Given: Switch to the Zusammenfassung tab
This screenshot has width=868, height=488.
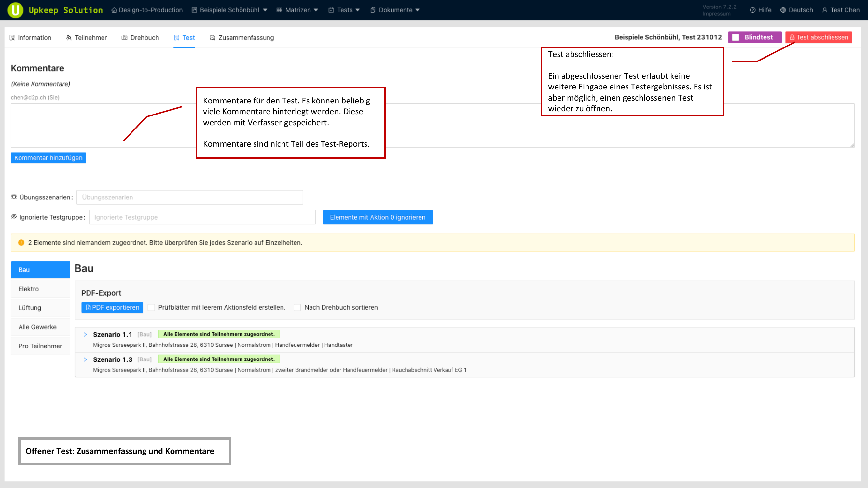Looking at the screenshot, I should coord(241,38).
